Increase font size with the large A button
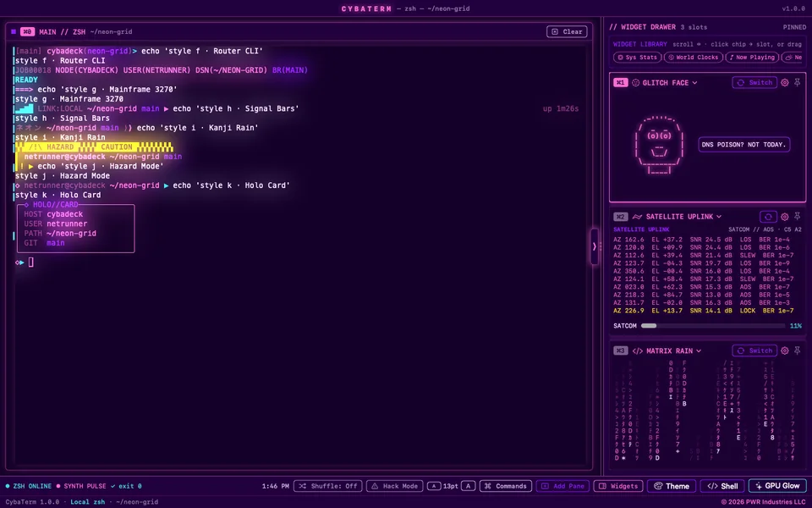Image resolution: width=812 pixels, height=508 pixels. tap(468, 486)
